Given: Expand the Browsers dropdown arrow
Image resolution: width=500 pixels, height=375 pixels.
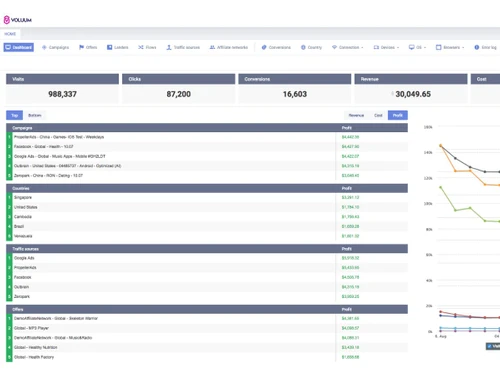Looking at the screenshot, I should [x=463, y=48].
